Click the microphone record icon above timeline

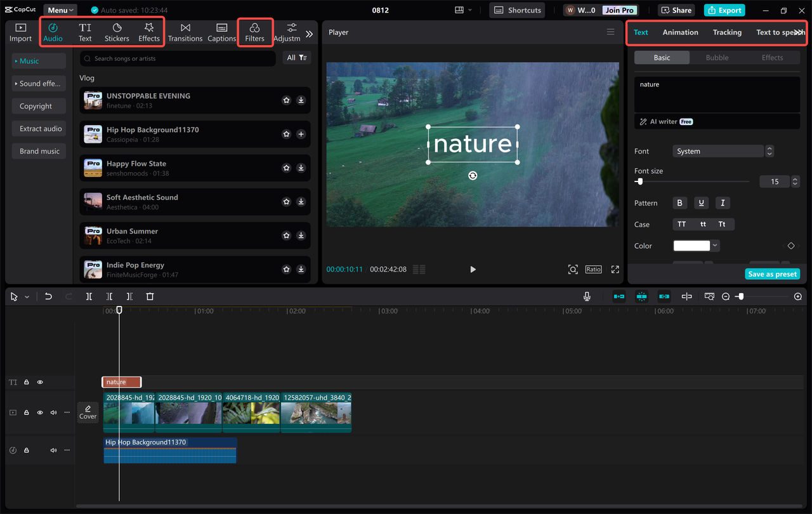[x=587, y=296]
